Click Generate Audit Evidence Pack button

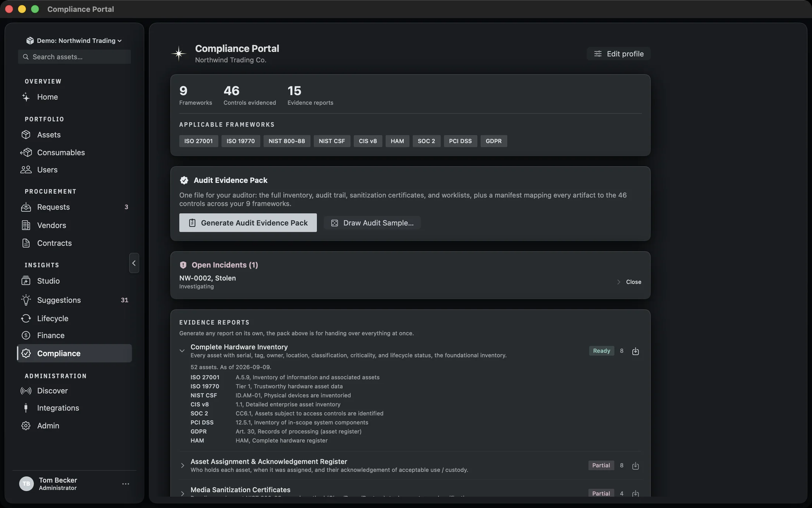248,223
